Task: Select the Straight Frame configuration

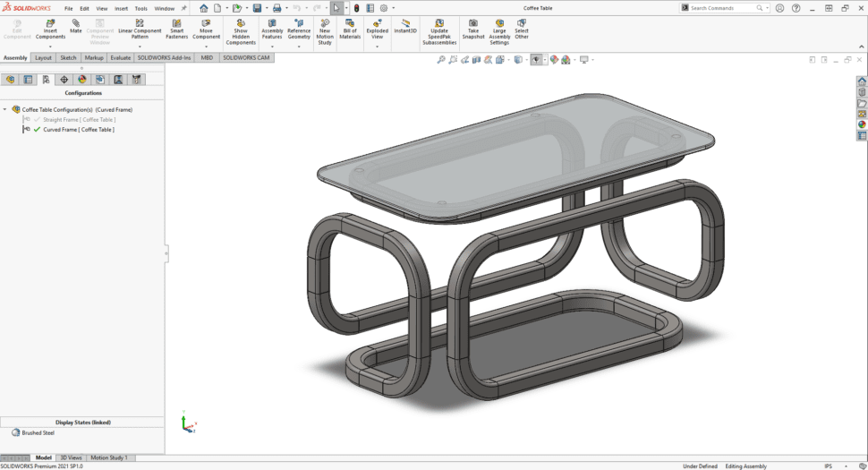Action: click(x=79, y=120)
